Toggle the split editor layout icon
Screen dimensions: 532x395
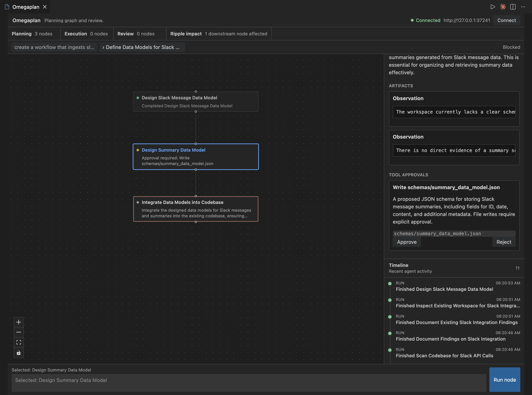[x=513, y=7]
